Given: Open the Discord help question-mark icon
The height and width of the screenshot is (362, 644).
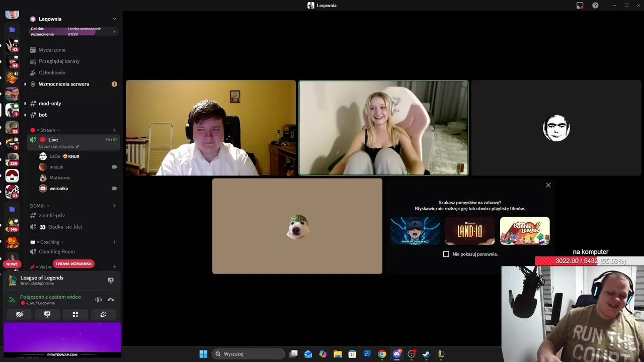Looking at the screenshot, I should [595, 6].
